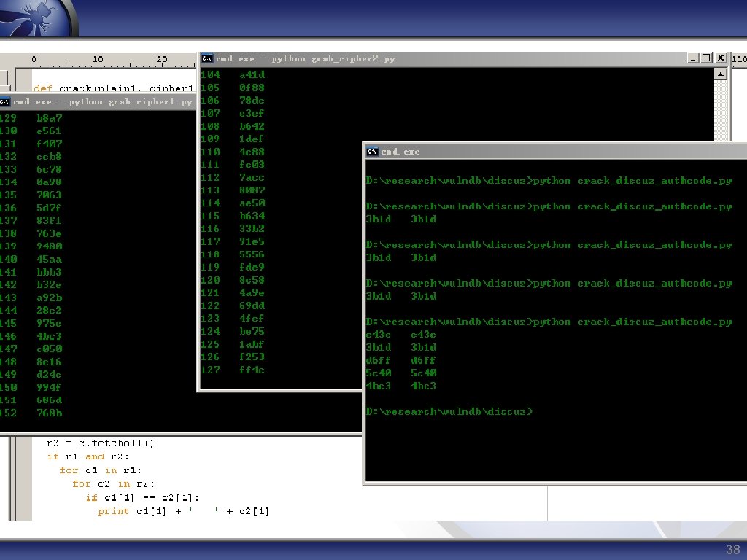Click scrollbar up arrow in grab_cipher2 window
The height and width of the screenshot is (560, 747).
[x=720, y=74]
